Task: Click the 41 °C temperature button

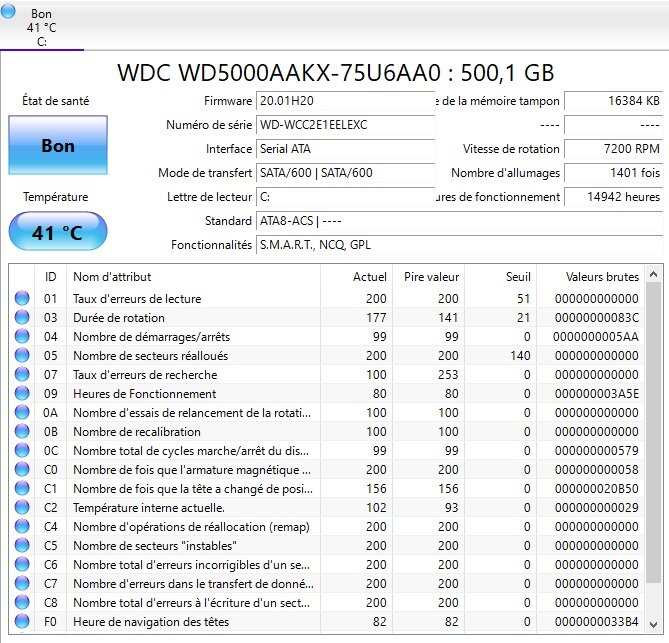Action: [x=58, y=231]
